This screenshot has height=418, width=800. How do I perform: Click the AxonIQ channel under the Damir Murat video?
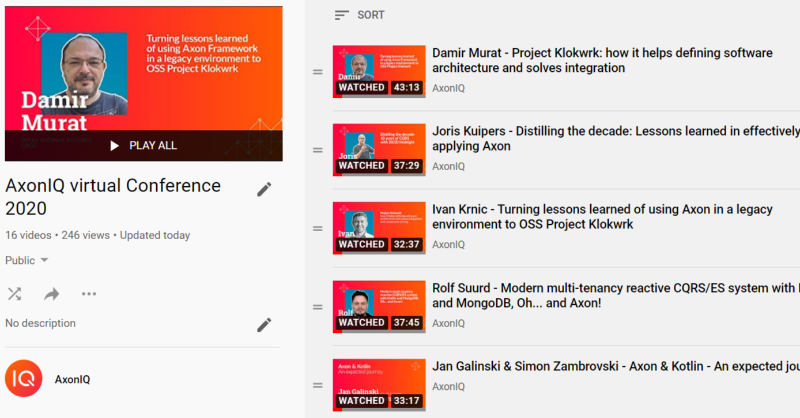pyautogui.click(x=448, y=88)
